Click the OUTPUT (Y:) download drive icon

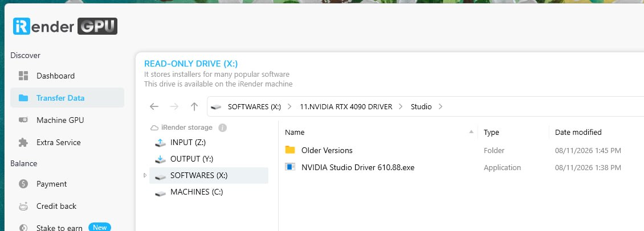pyautogui.click(x=160, y=159)
